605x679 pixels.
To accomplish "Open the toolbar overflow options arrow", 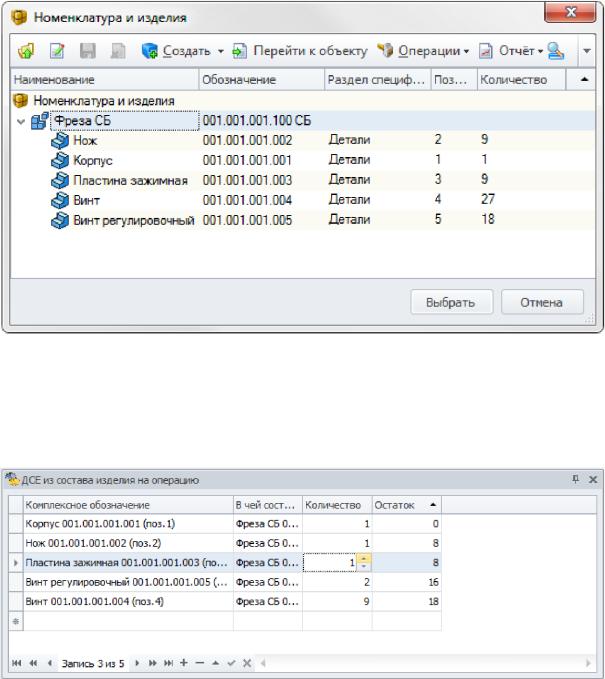I will click(587, 51).
